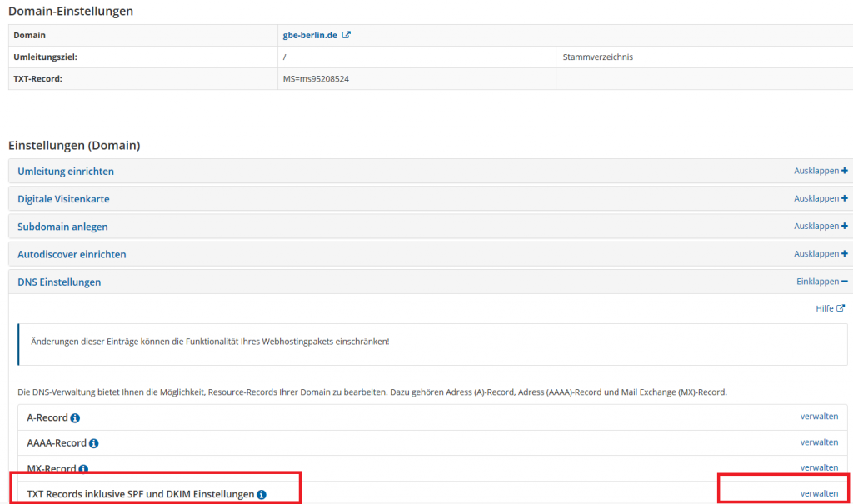
Task: Click the external-link icon next to gbe-berlin.de
Action: [x=343, y=35]
